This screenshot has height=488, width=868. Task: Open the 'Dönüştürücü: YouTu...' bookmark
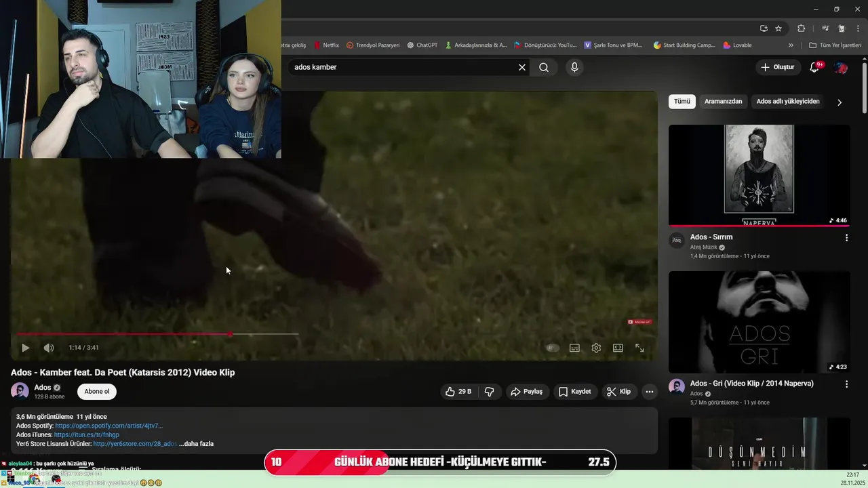545,45
